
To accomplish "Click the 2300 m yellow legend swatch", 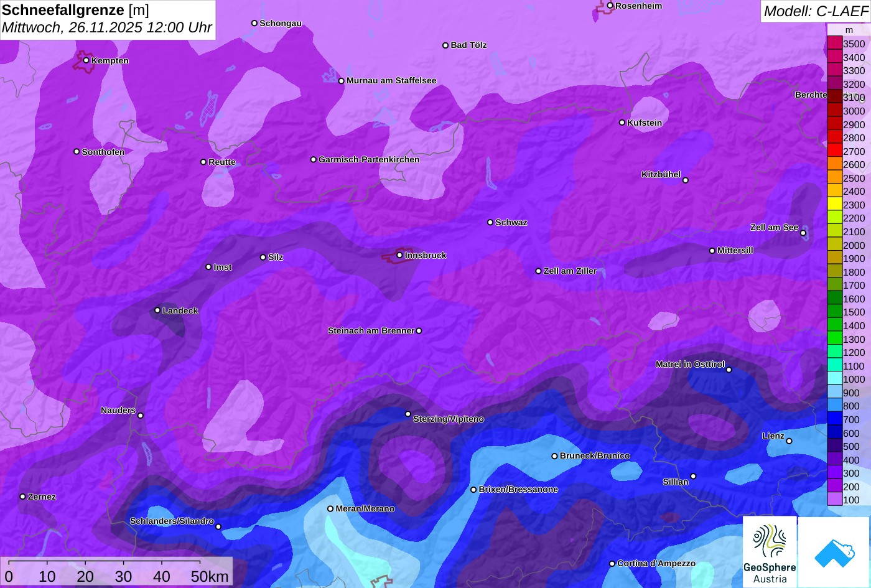I will [x=834, y=205].
